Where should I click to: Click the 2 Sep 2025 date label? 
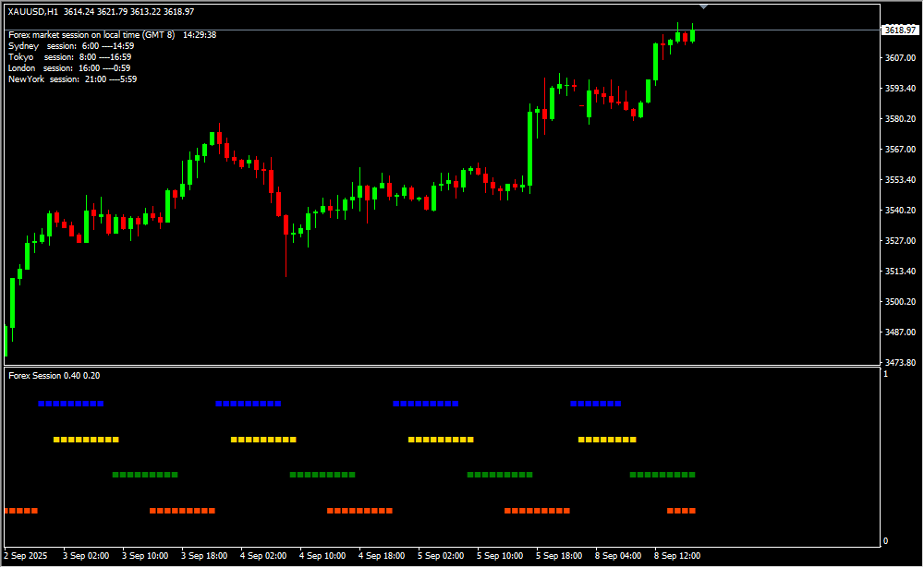[27, 556]
